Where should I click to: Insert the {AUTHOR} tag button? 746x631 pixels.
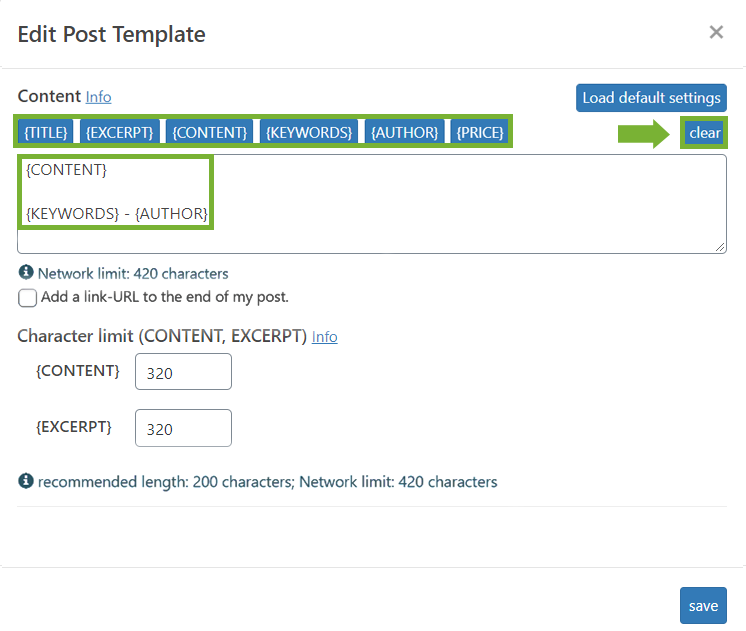coord(403,132)
